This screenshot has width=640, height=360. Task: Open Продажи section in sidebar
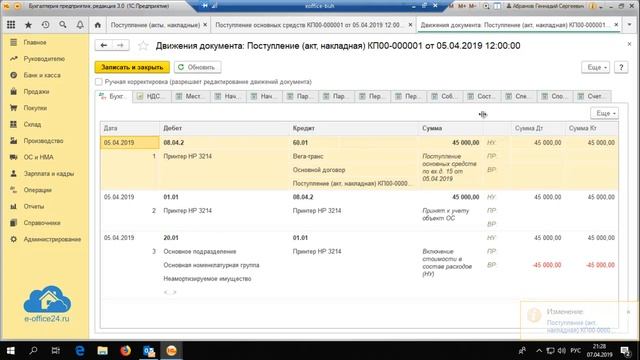(x=36, y=91)
